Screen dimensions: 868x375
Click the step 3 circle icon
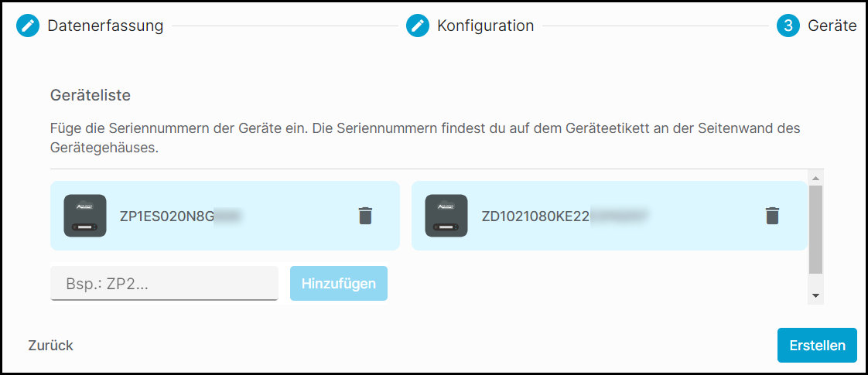[x=788, y=26]
